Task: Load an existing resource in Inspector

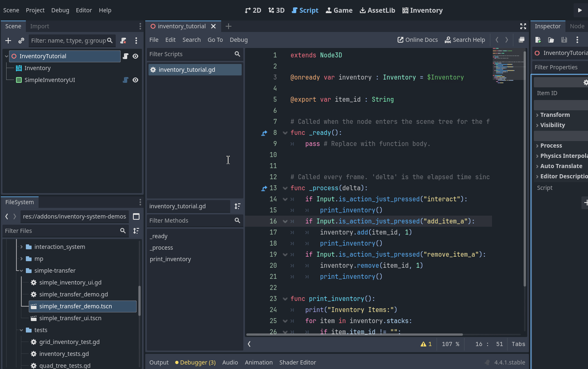Action: (x=551, y=40)
